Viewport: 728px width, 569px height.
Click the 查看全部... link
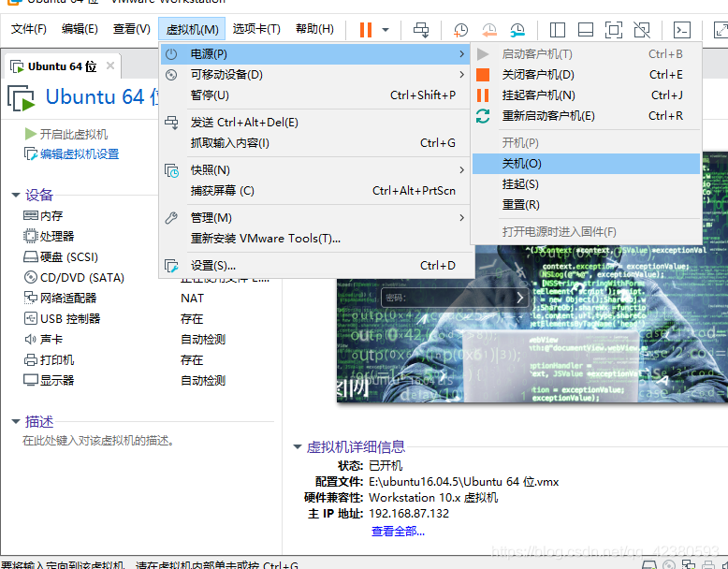398,532
